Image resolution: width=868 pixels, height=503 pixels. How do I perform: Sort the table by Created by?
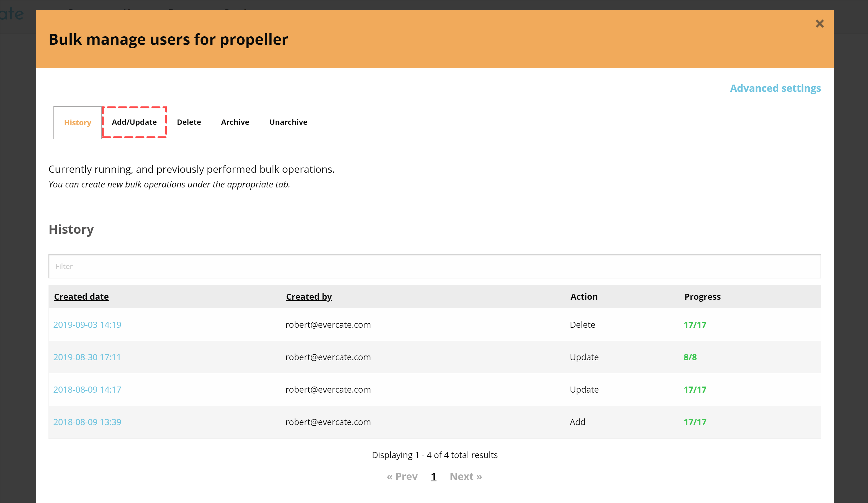pyautogui.click(x=309, y=296)
